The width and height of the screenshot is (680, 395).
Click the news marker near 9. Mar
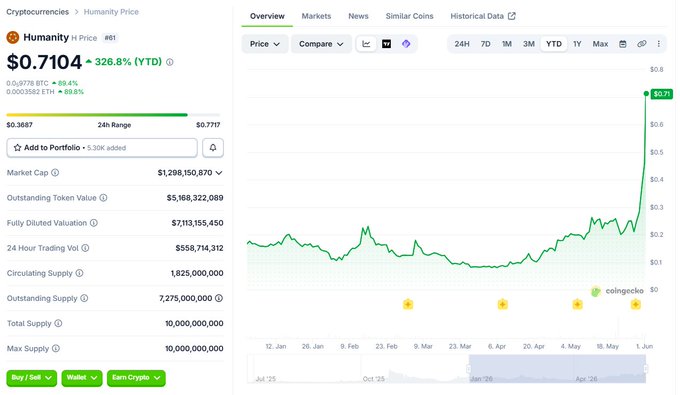[408, 304]
